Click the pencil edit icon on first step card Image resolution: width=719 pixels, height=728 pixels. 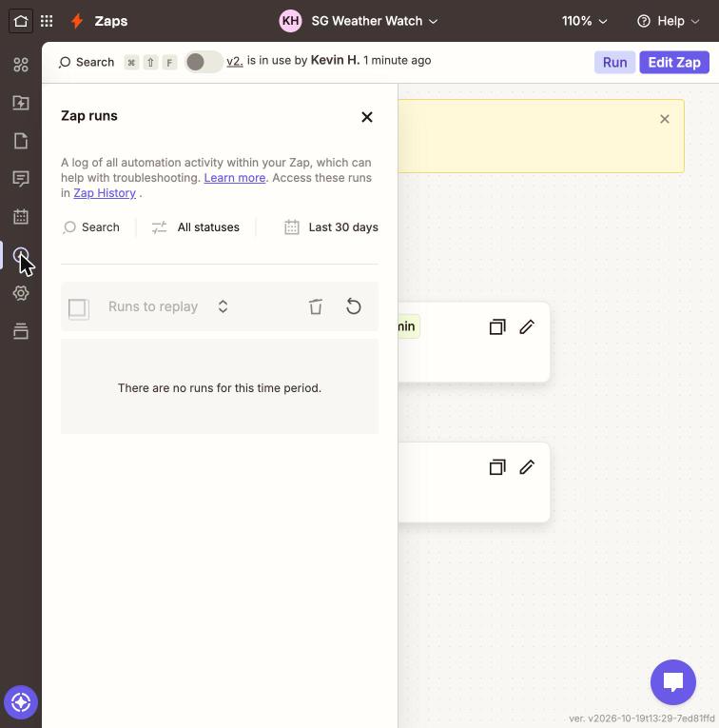pyautogui.click(x=527, y=326)
